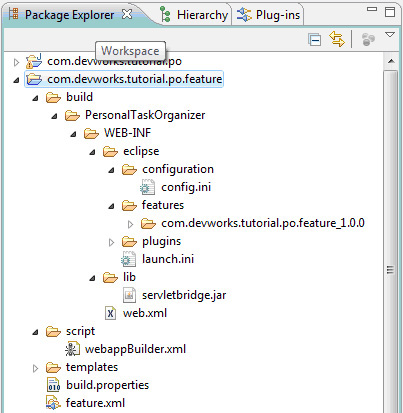Viewport: 403px width, 413px height.
Task: Close the Package Explorer tab
Action: coord(127,14)
